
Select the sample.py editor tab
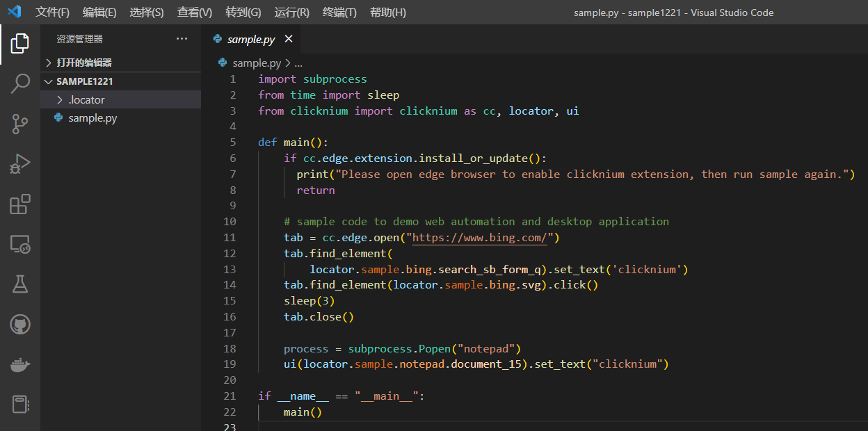click(x=252, y=39)
